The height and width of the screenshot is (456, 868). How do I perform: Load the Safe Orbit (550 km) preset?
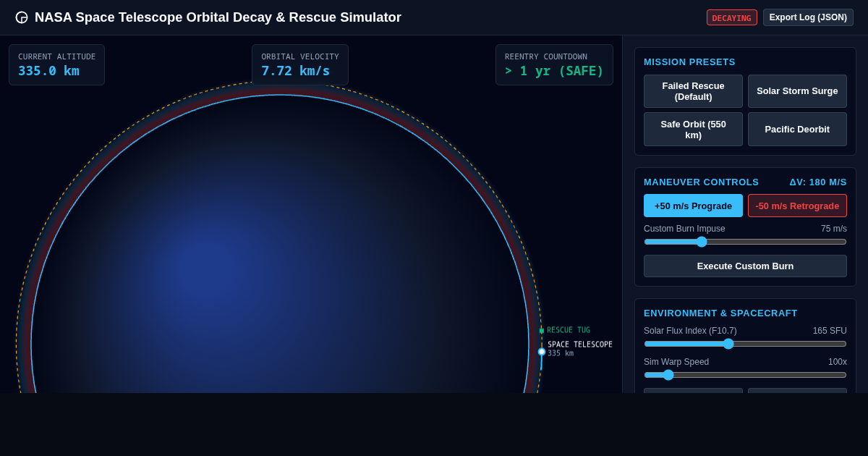pyautogui.click(x=693, y=129)
